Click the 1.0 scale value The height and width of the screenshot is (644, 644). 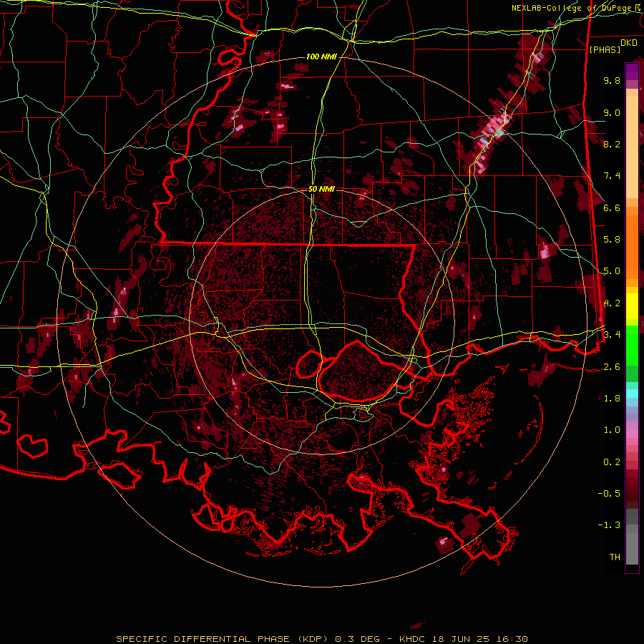pyautogui.click(x=612, y=430)
